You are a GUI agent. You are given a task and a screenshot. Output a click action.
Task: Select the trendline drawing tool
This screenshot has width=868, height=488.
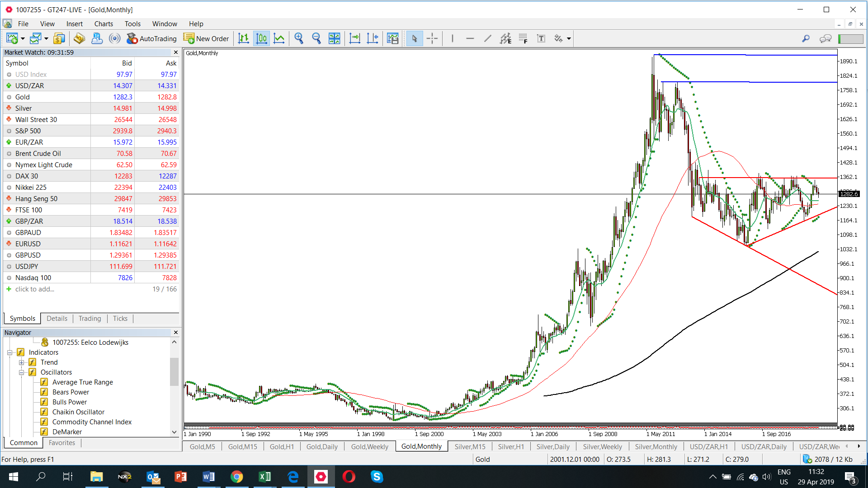point(487,38)
